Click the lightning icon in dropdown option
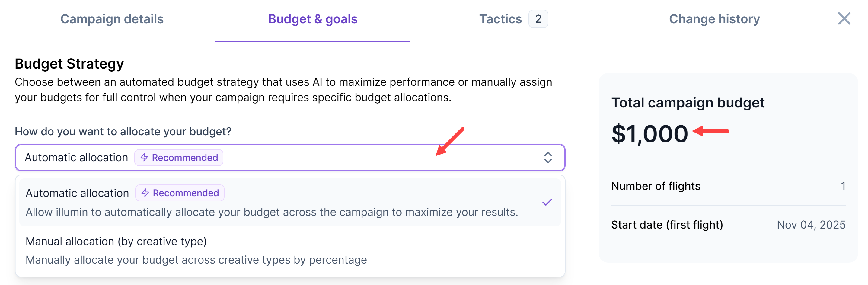Image resolution: width=868 pixels, height=285 pixels. 145,193
